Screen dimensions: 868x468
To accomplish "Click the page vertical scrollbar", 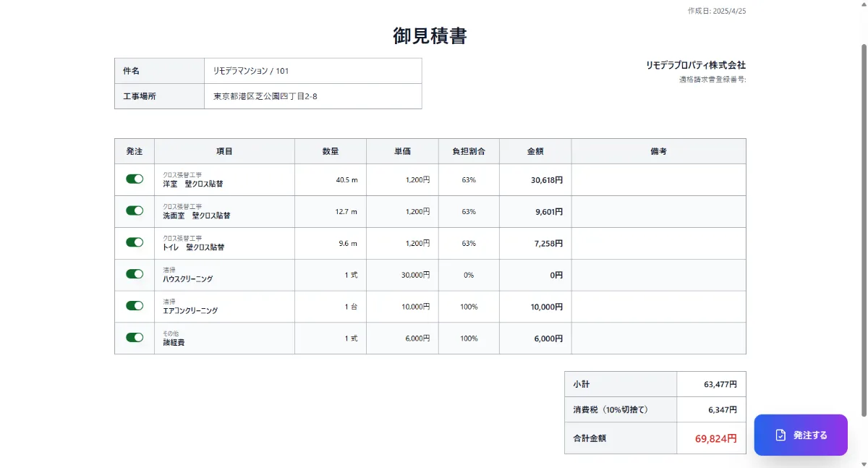I will (863, 230).
